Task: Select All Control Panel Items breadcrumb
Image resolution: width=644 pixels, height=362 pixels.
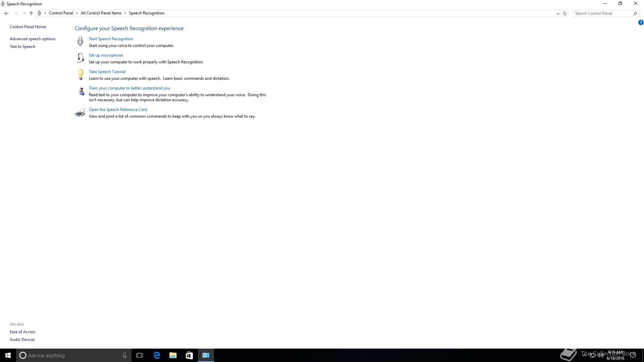Action: pos(101,13)
